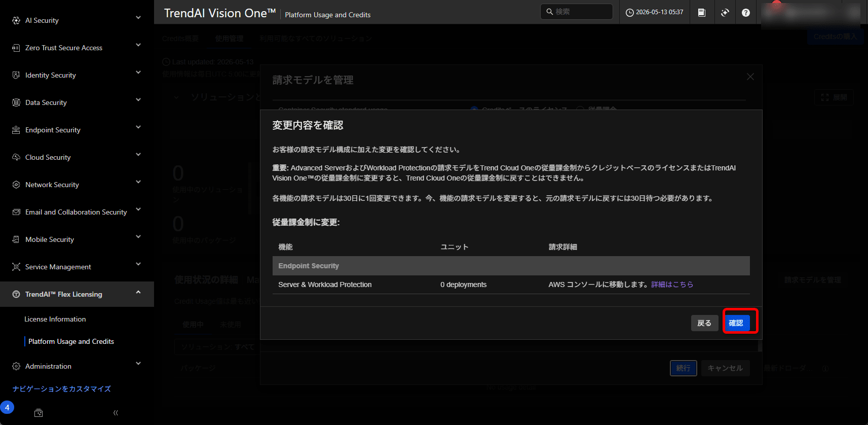Open the 詳細はこちら link

(x=672, y=285)
